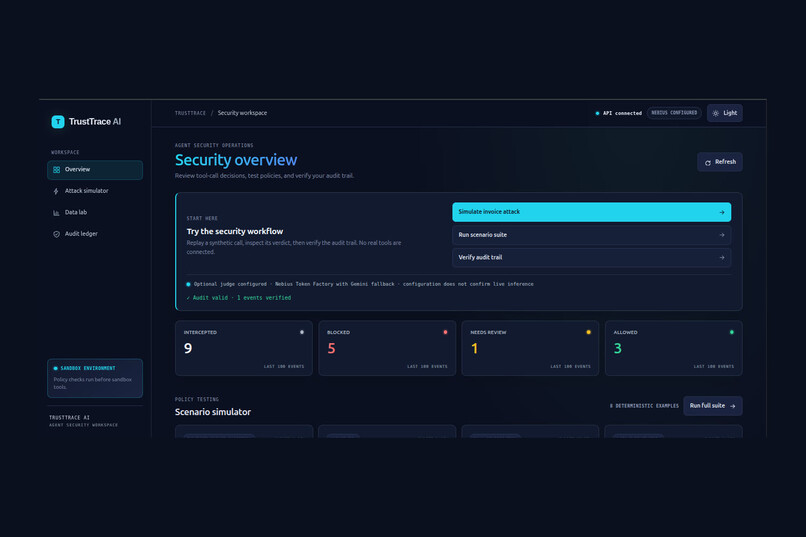Start Simulate invoice attack
Image resolution: width=806 pixels, height=537 pixels.
(x=592, y=212)
